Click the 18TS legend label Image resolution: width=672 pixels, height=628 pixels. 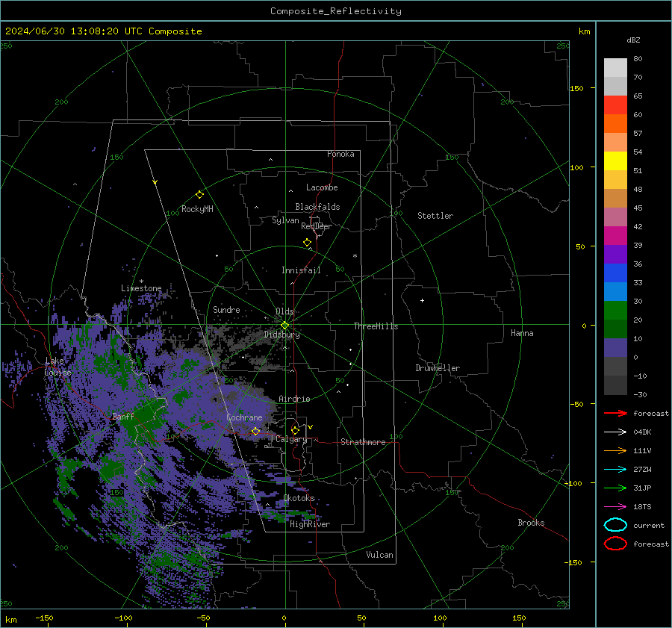pos(642,507)
